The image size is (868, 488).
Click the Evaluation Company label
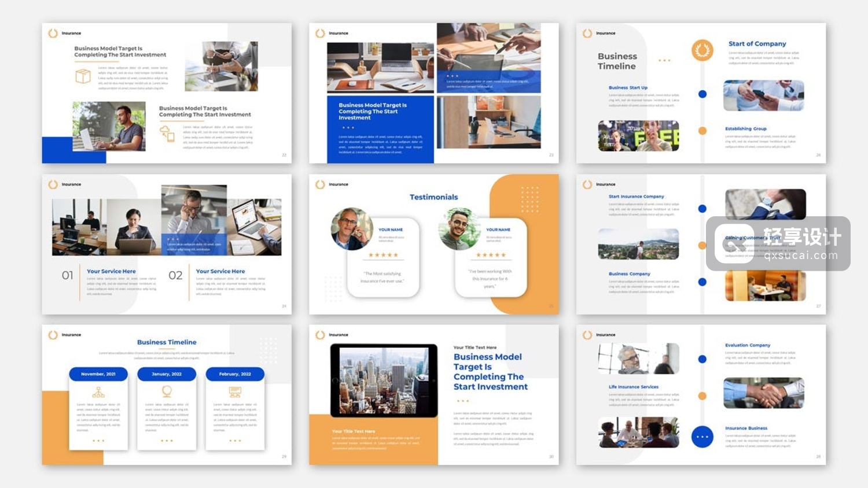point(748,345)
